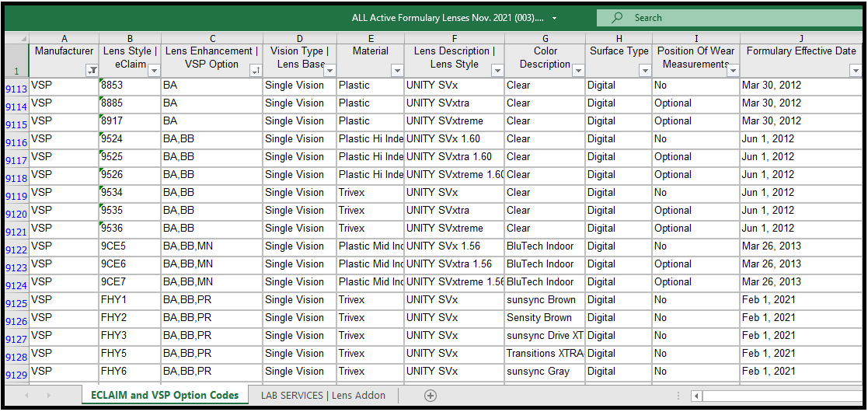Select column H header
The image size is (868, 412).
tap(619, 39)
